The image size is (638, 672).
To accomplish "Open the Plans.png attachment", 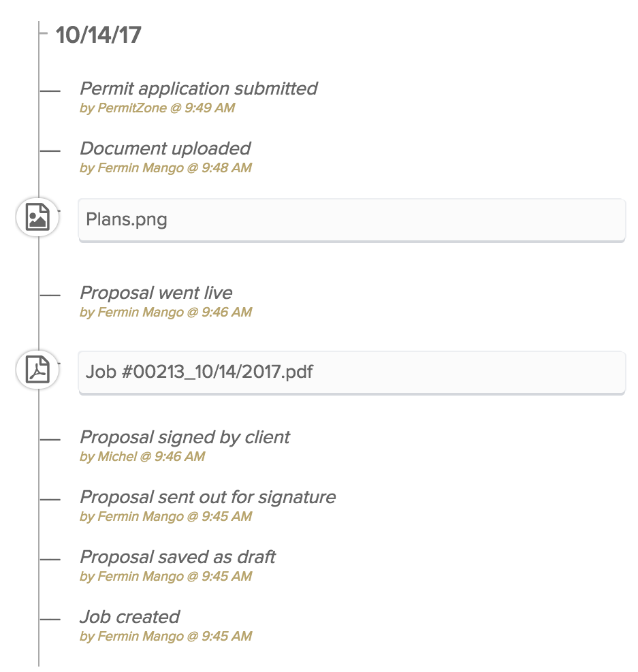I will (352, 221).
